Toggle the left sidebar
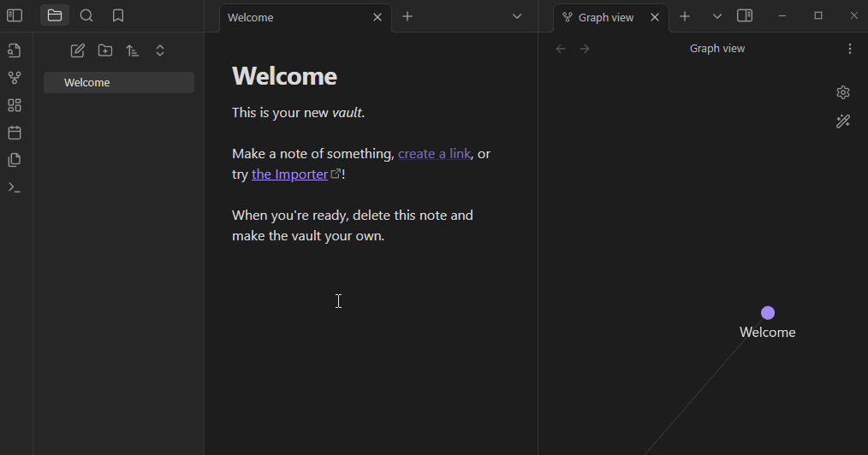Image resolution: width=868 pixels, height=455 pixels. click(15, 15)
